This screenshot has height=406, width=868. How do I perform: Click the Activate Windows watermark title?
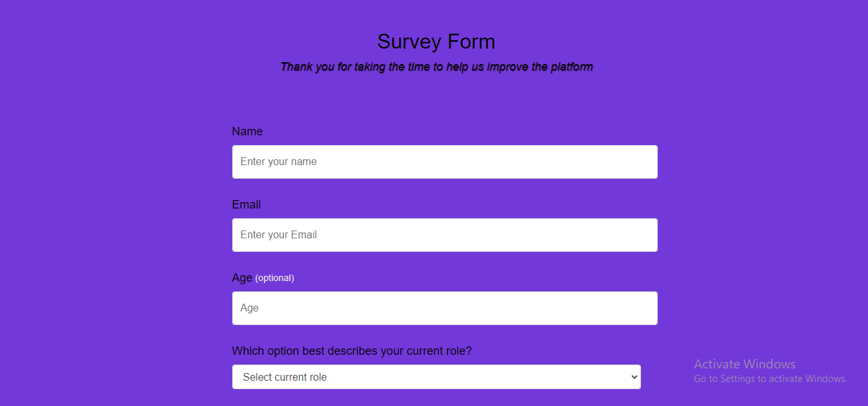coord(744,364)
